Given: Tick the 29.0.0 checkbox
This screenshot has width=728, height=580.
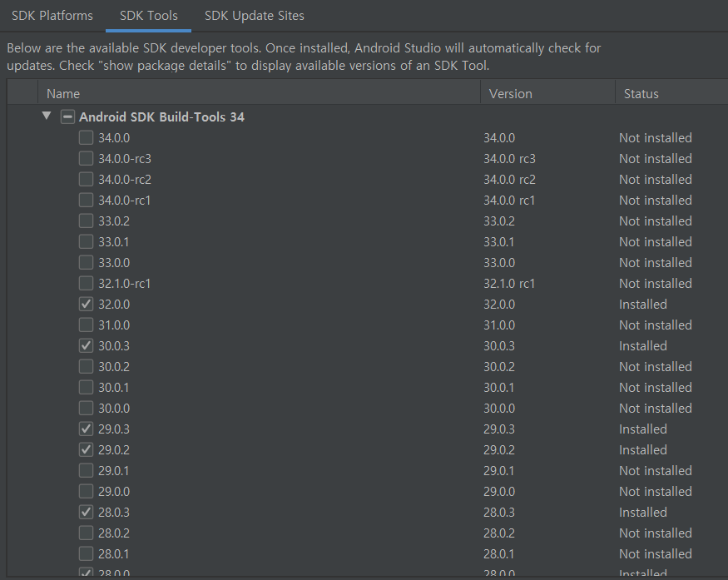Looking at the screenshot, I should pyautogui.click(x=86, y=491).
